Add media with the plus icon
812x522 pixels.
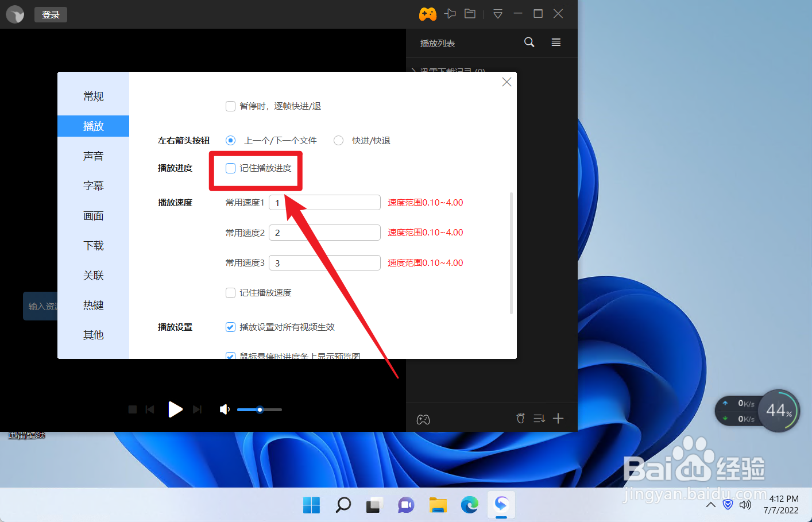coord(558,418)
